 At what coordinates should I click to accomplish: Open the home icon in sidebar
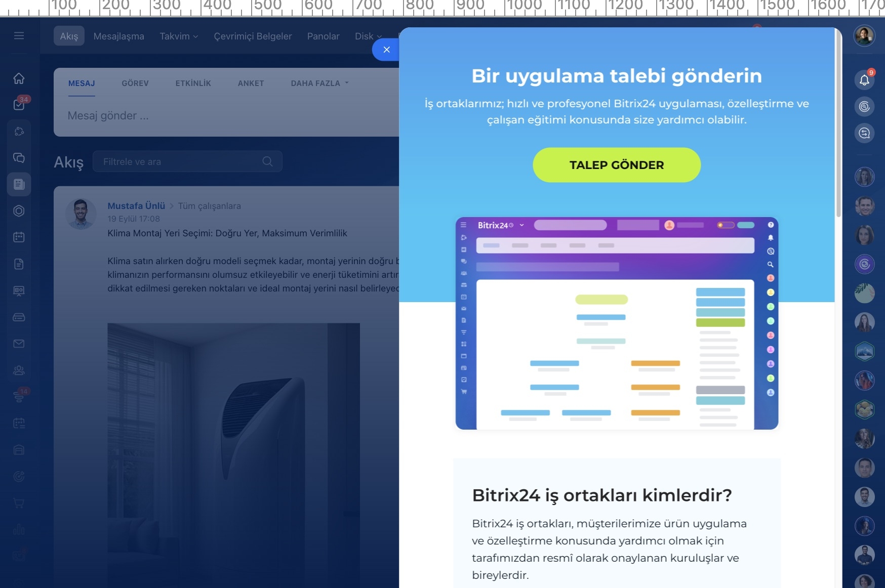point(19,78)
